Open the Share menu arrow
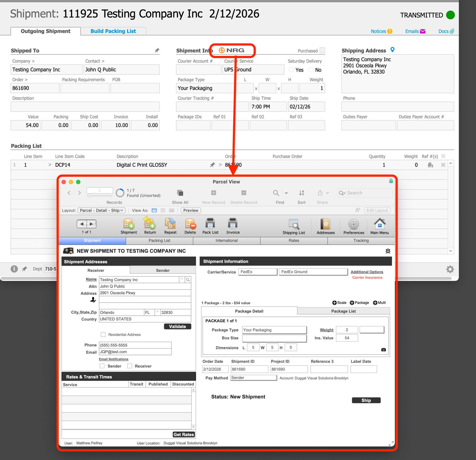This screenshot has height=460, width=476. point(327,193)
